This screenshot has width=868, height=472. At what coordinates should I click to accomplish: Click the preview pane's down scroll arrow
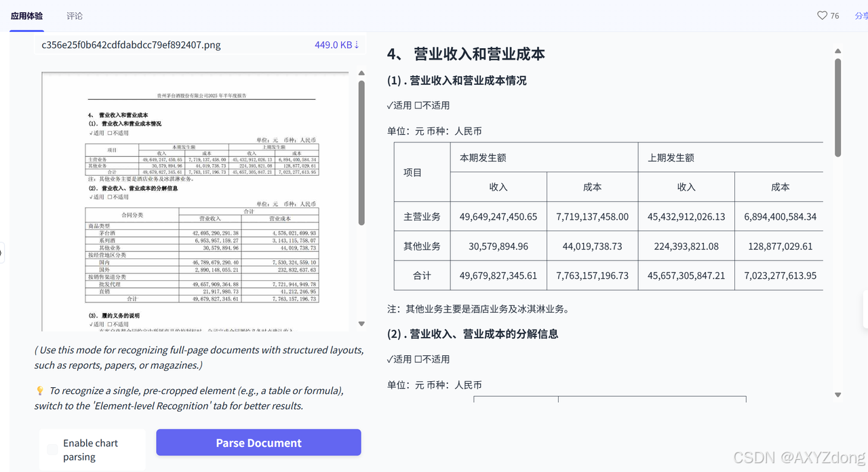click(361, 323)
